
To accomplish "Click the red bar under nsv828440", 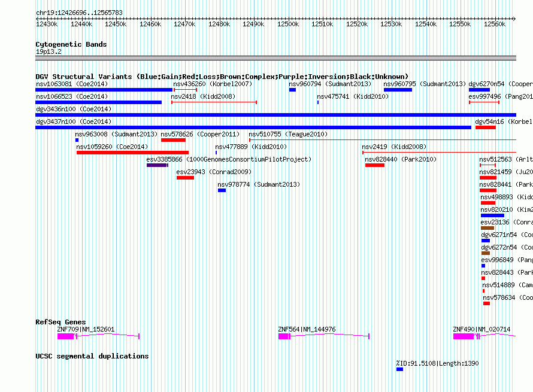I will [374, 165].
